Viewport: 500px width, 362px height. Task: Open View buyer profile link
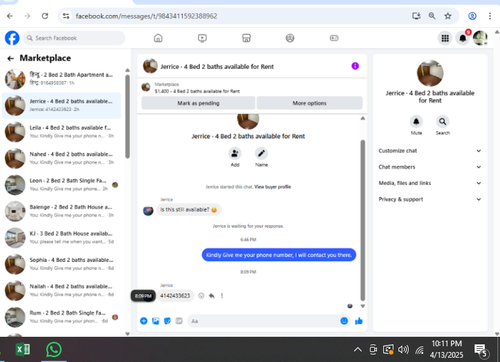click(x=273, y=187)
